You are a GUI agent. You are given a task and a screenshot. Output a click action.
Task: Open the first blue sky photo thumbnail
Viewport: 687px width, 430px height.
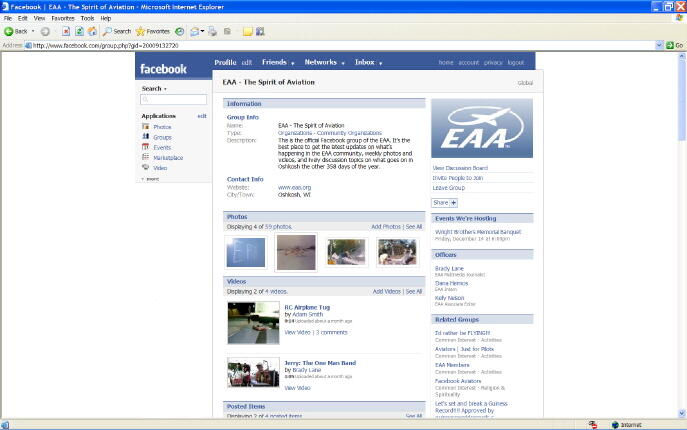pyautogui.click(x=246, y=252)
